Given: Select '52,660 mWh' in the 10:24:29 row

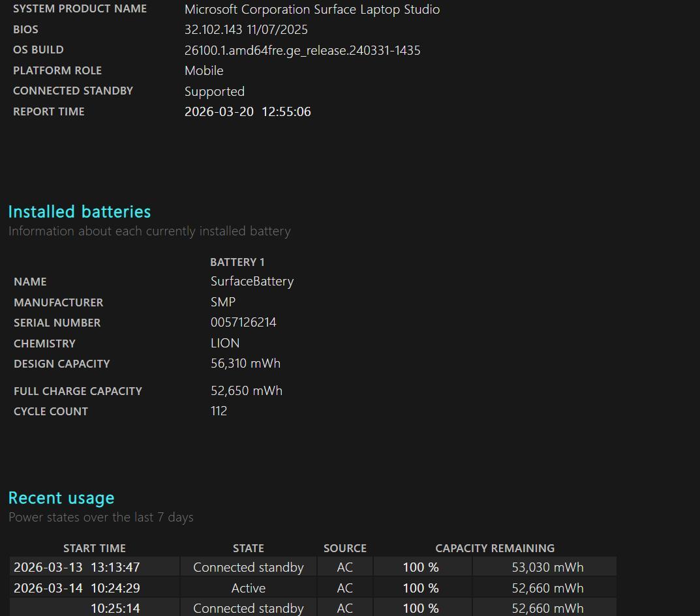Looking at the screenshot, I should coord(547,588).
